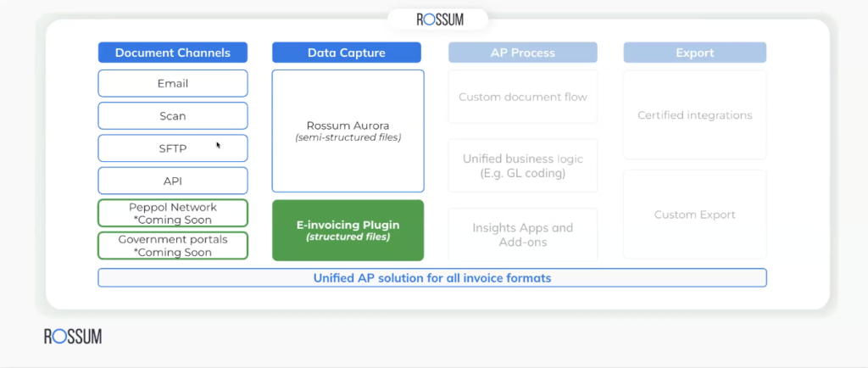
Task: Click the Insights Apps and Add-ons box
Action: 522,235
